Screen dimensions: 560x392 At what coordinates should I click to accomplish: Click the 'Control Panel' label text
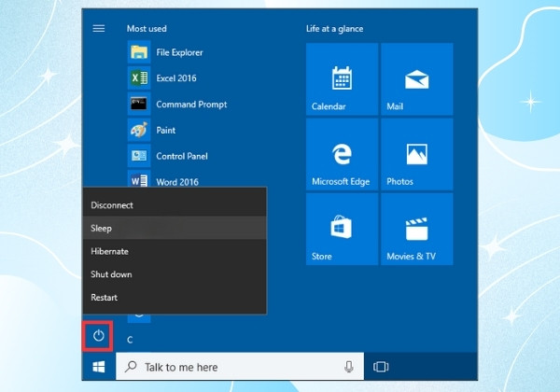pyautogui.click(x=182, y=156)
